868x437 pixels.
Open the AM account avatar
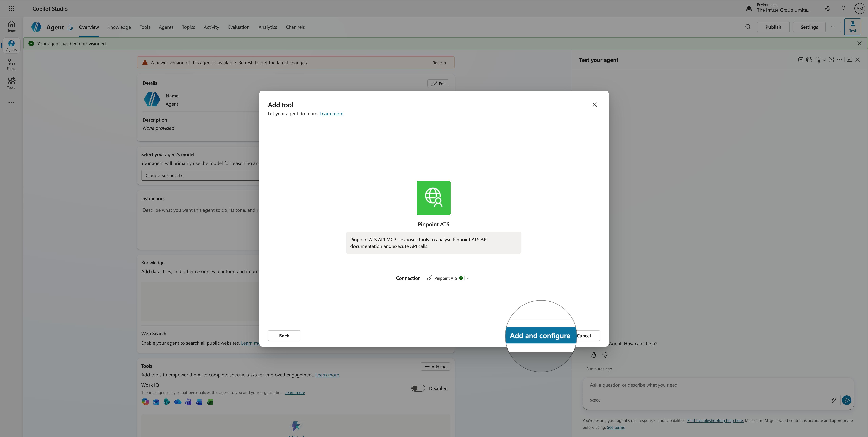click(x=860, y=9)
